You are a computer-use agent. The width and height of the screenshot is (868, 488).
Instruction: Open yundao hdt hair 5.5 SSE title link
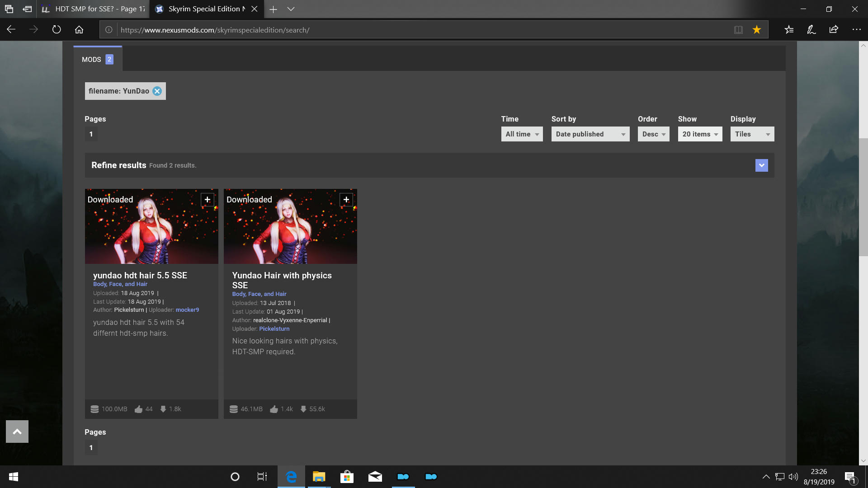[140, 275]
